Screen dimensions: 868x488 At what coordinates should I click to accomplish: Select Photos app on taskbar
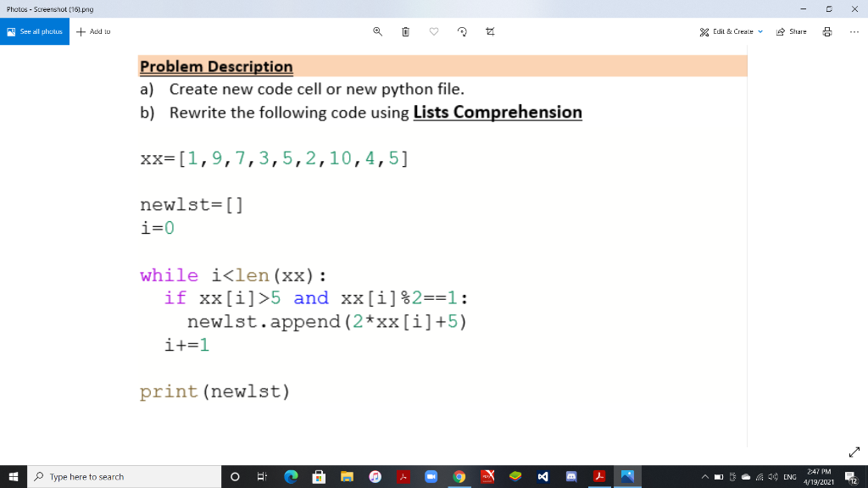coord(627,476)
